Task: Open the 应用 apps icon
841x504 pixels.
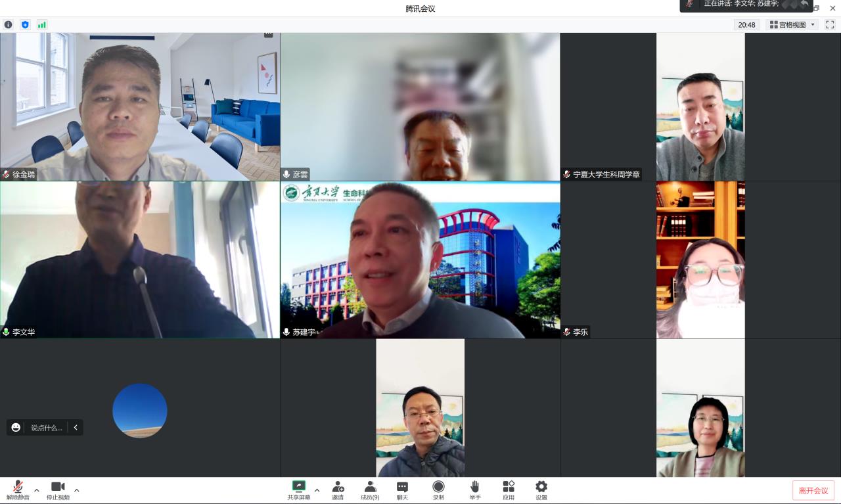Action: pyautogui.click(x=509, y=490)
